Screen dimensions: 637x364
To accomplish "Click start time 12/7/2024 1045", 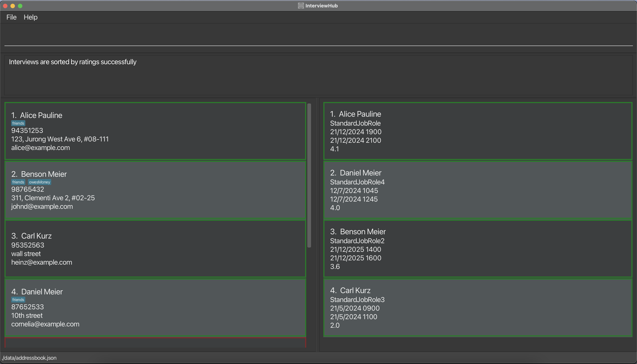I will click(x=354, y=191).
